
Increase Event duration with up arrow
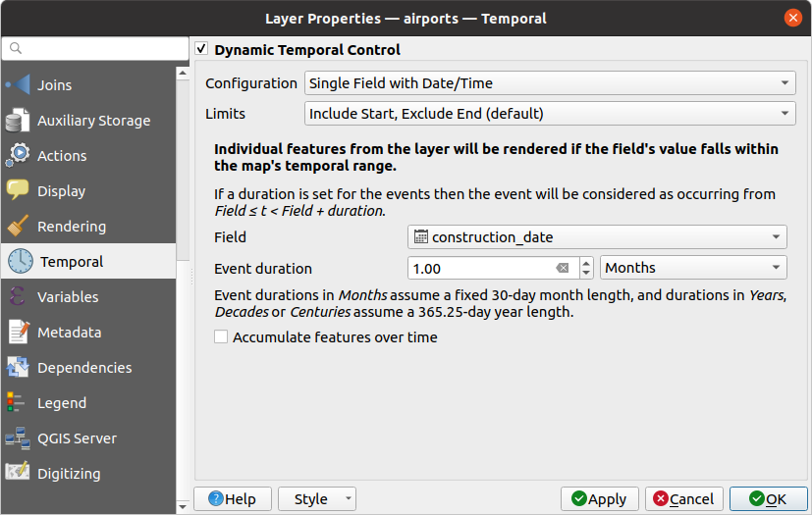coord(586,263)
